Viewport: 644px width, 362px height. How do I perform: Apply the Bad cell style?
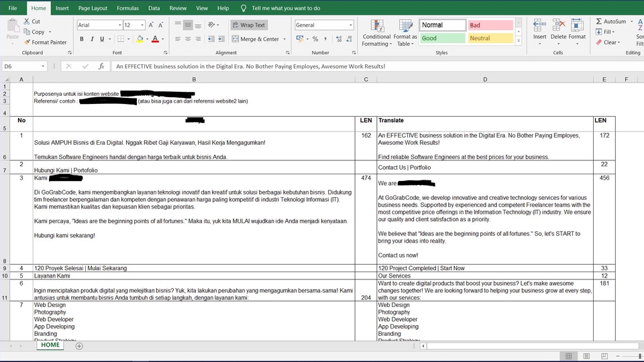490,25
